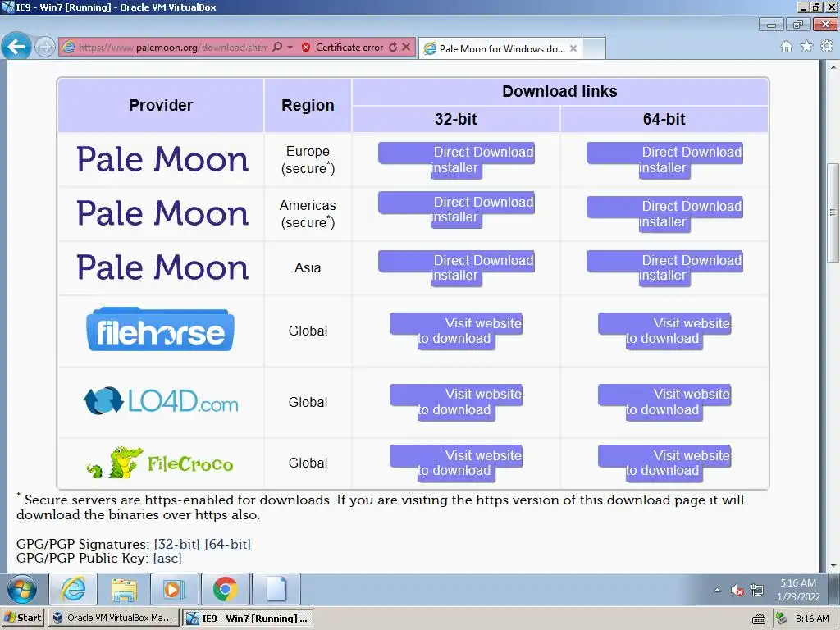Screen dimensions: 840x630
Task: Close the Pale Moon for Windows tab
Action: 573,48
